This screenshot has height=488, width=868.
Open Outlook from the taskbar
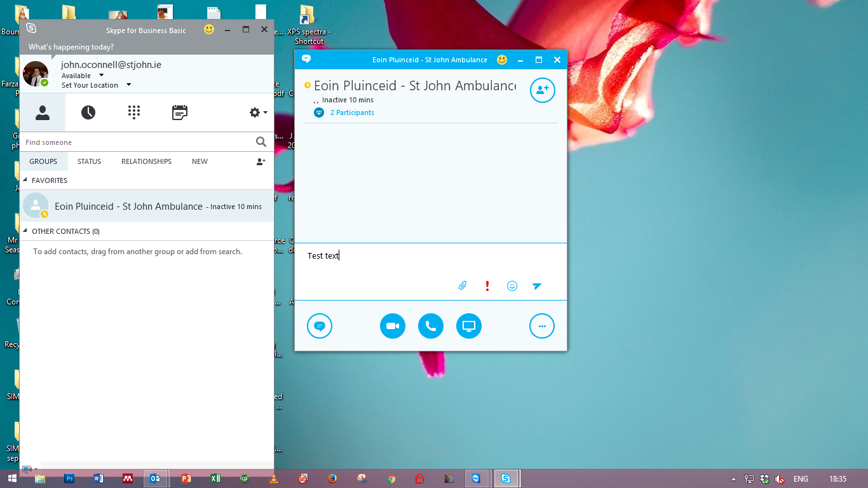pos(155,478)
